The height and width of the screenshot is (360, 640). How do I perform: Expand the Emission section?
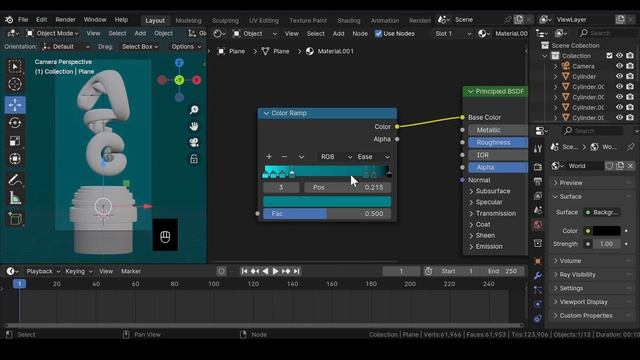coord(486,247)
